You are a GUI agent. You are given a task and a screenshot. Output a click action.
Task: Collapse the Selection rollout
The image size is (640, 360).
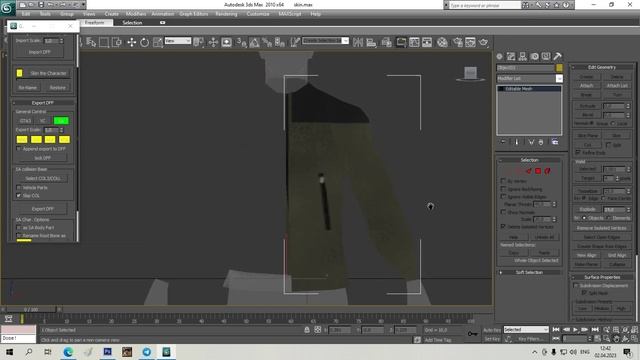click(x=529, y=160)
